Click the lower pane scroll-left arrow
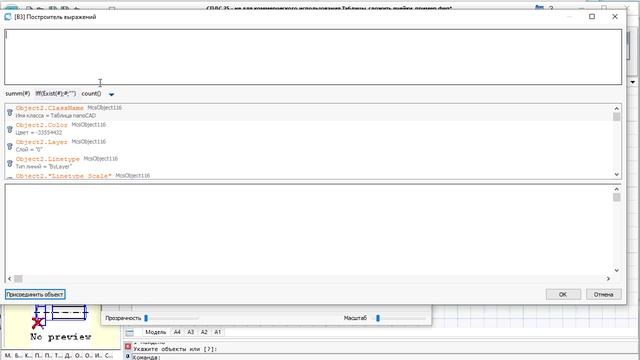The image size is (640, 360). (x=10, y=279)
